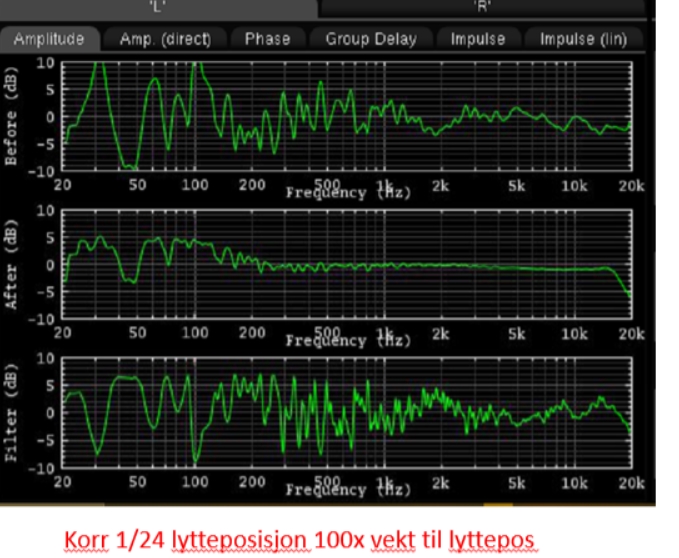Click the red caption 'Korr 1/24 lytteposisjon'

point(187,540)
